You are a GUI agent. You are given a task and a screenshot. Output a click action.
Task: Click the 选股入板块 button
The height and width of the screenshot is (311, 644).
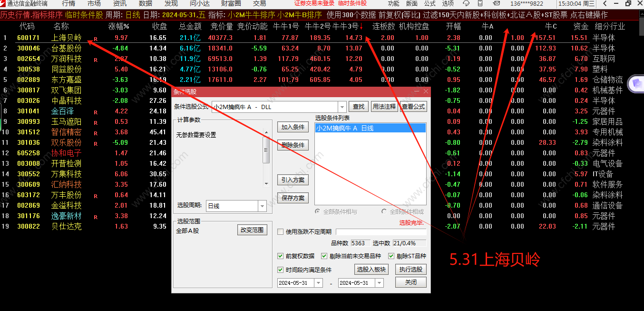click(x=371, y=270)
